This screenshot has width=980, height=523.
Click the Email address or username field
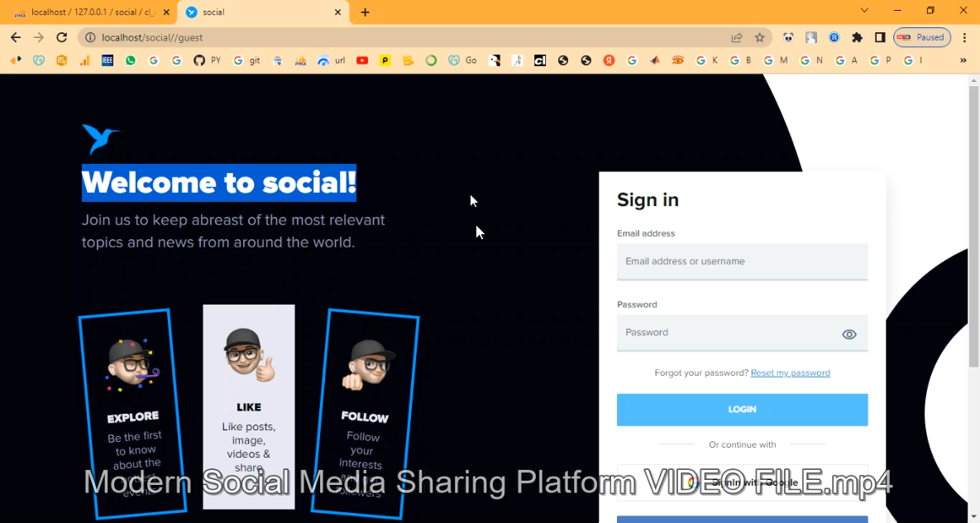tap(742, 261)
